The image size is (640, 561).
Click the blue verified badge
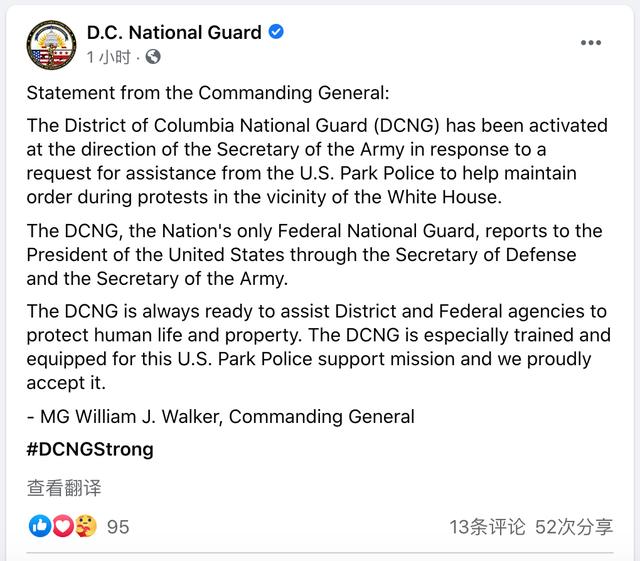point(276,32)
